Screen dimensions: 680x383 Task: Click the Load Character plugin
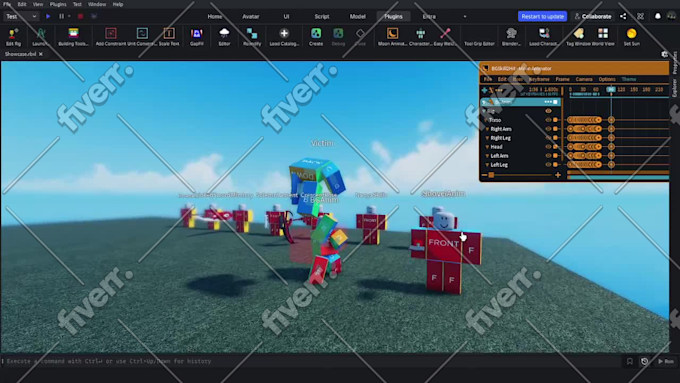[543, 37]
